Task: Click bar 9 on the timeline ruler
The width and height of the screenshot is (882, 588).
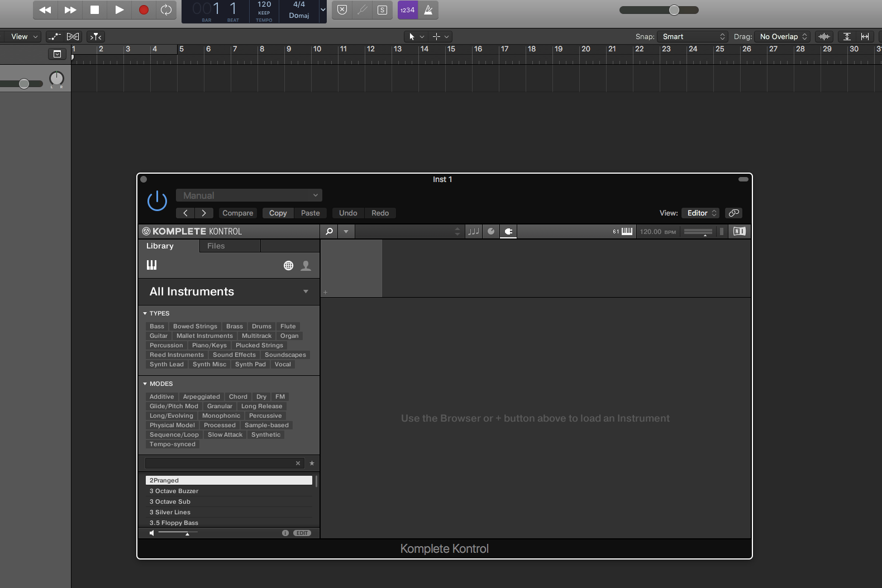Action: pos(289,49)
